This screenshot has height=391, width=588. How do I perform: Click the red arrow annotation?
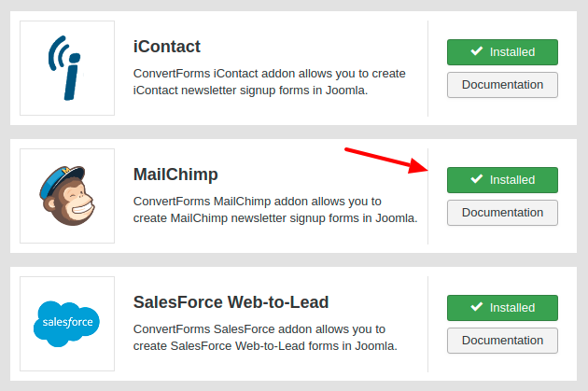[385, 160]
